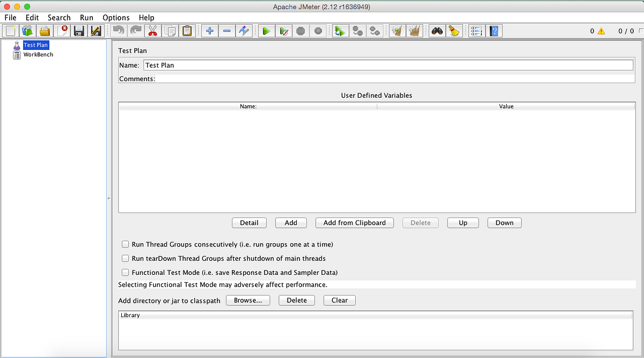Undo the last action in the toolbar
The image size is (644, 358).
118,31
